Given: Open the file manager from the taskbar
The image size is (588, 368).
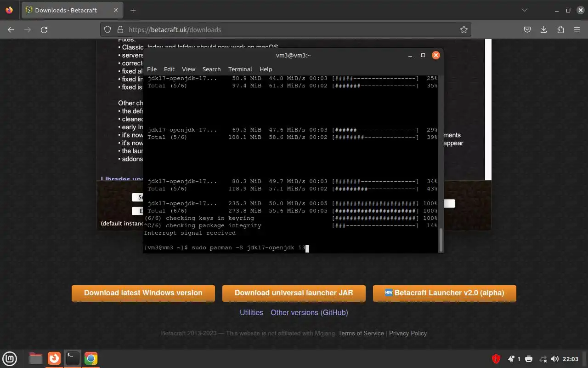Looking at the screenshot, I should coord(35,358).
